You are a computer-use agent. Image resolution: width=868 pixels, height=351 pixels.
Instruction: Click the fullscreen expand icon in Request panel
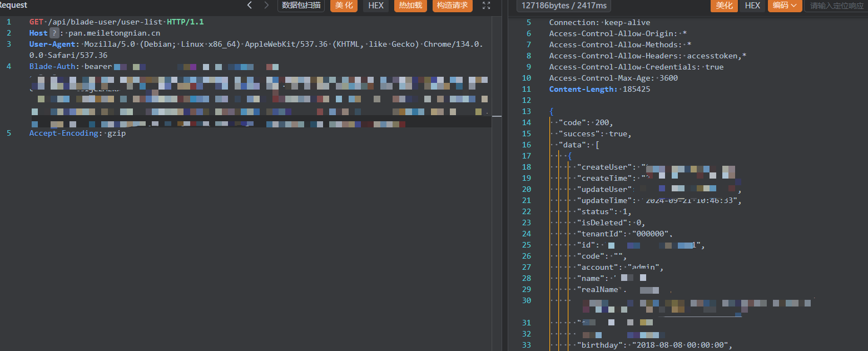[x=487, y=6]
